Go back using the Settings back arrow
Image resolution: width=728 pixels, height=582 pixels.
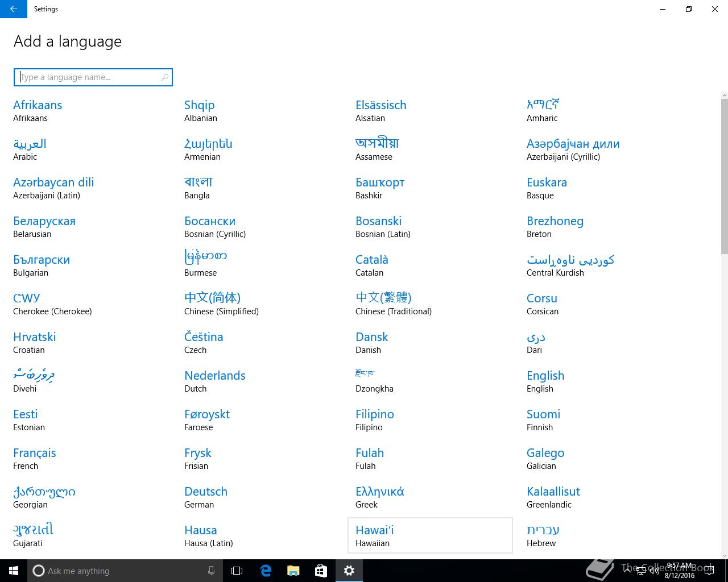[14, 9]
